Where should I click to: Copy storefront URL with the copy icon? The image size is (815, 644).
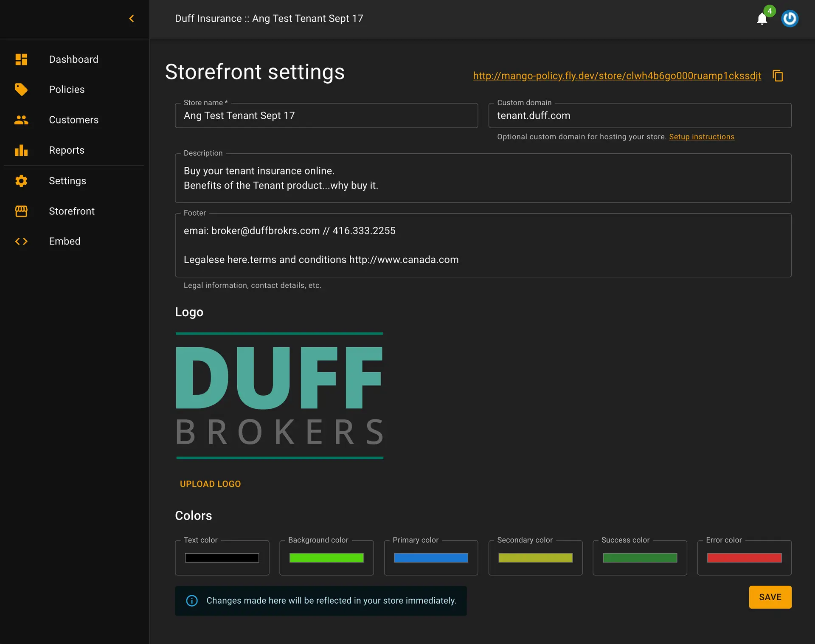pyautogui.click(x=778, y=76)
